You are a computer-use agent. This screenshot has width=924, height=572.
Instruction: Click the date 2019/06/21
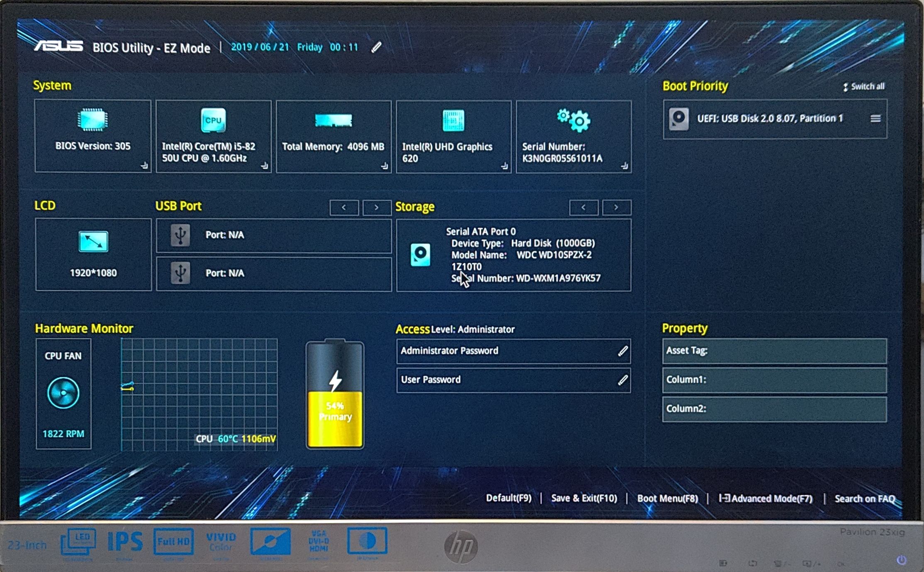pos(260,47)
